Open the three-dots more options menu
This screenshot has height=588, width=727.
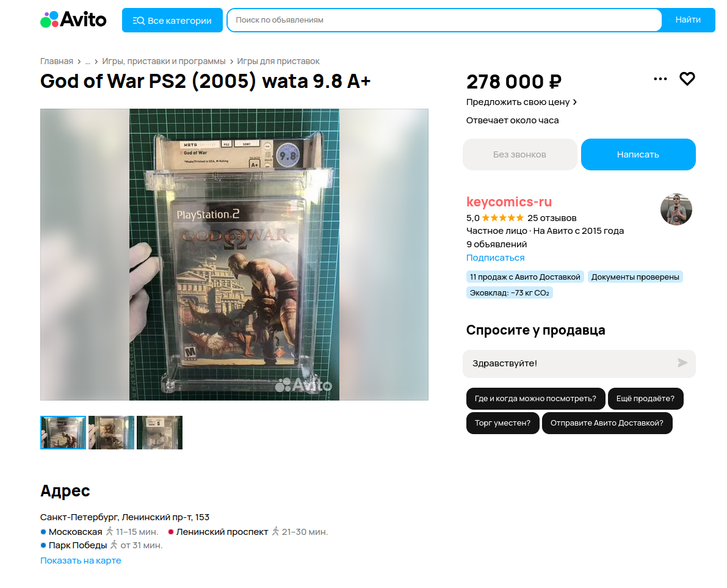(660, 79)
